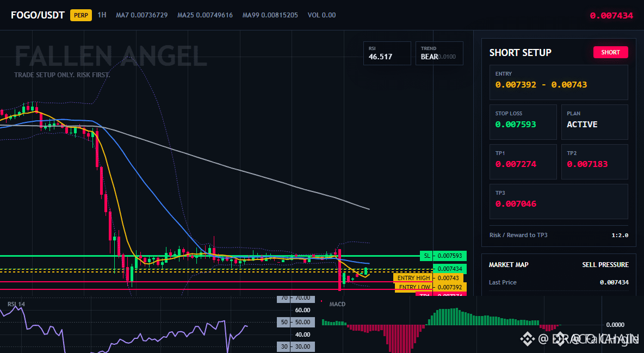Click the 50 RSI level marker
The height and width of the screenshot is (353, 644).
[x=284, y=322]
